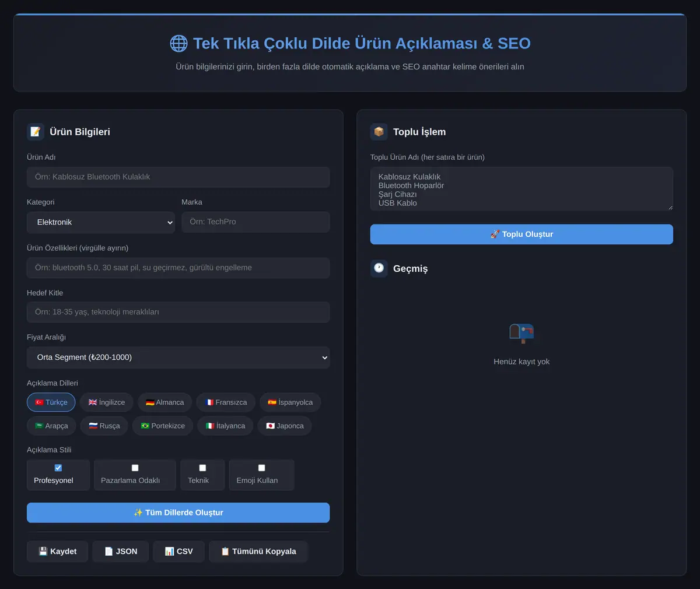Viewport: 700px width, 589px height.
Task: Click the Henüz kayıt yok text
Action: [521, 362]
